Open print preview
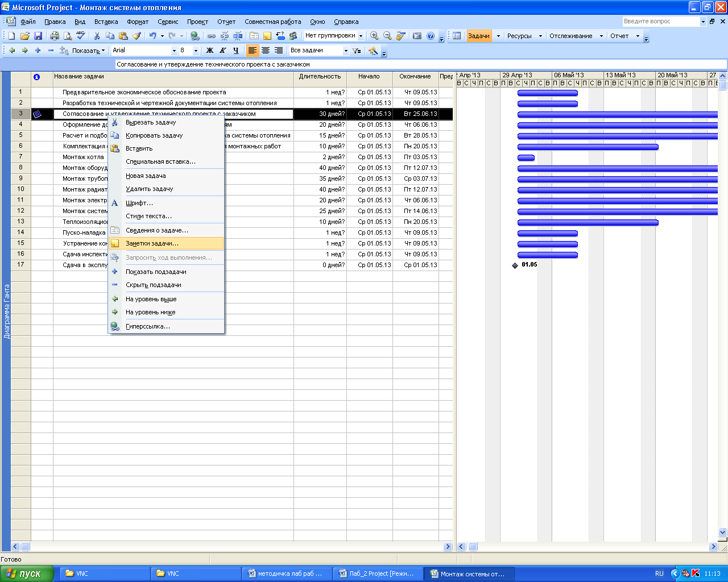This screenshot has height=582, width=728. point(68,36)
